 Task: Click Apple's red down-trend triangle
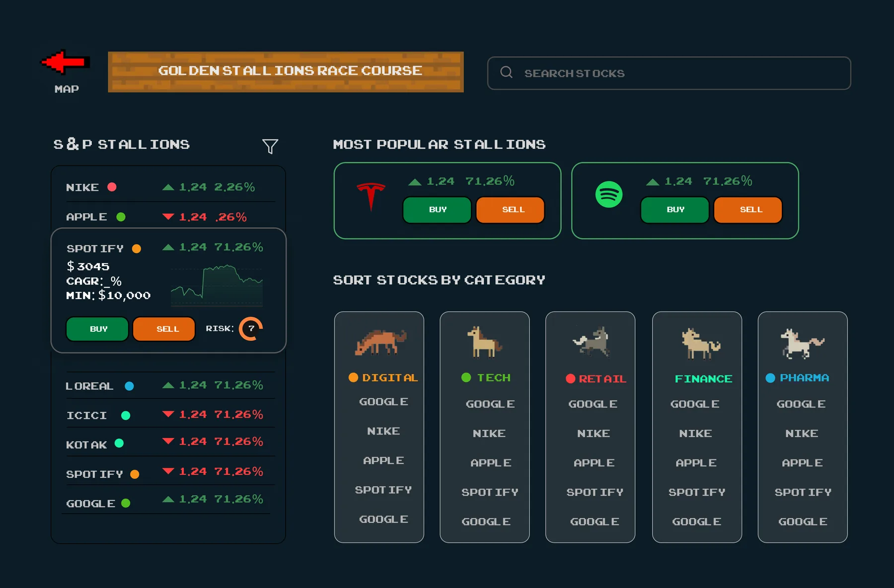click(x=168, y=217)
